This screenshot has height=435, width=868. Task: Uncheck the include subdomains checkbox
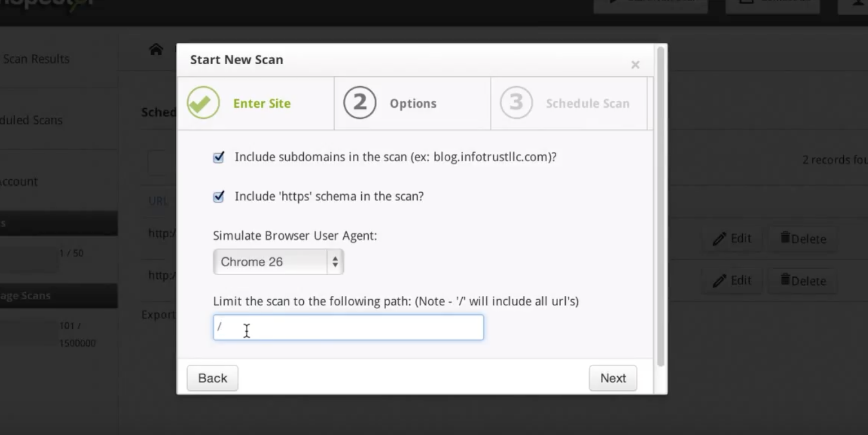click(219, 157)
